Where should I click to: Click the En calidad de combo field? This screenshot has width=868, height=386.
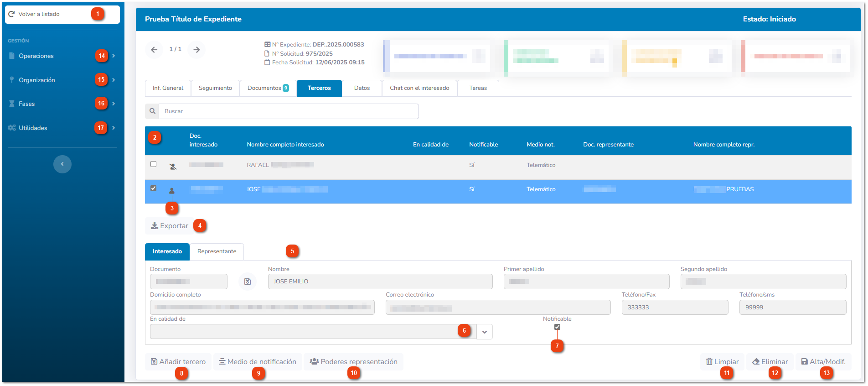pyautogui.click(x=313, y=332)
